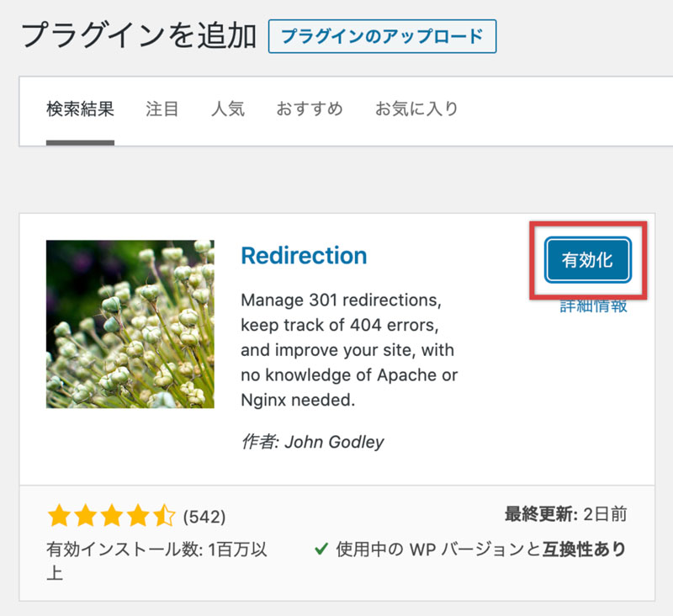Click the Redirection plugin description text
This screenshot has width=673, height=616.
349,350
